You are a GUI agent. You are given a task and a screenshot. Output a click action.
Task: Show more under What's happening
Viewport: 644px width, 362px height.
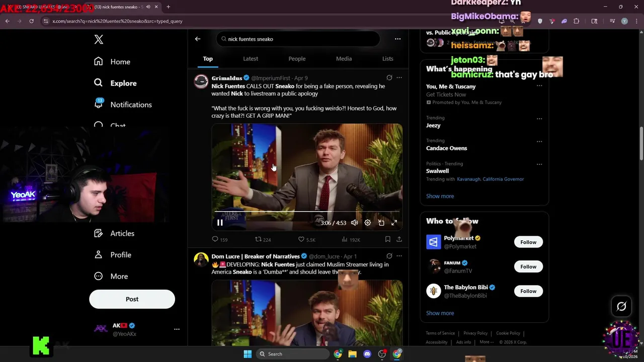coord(440,196)
